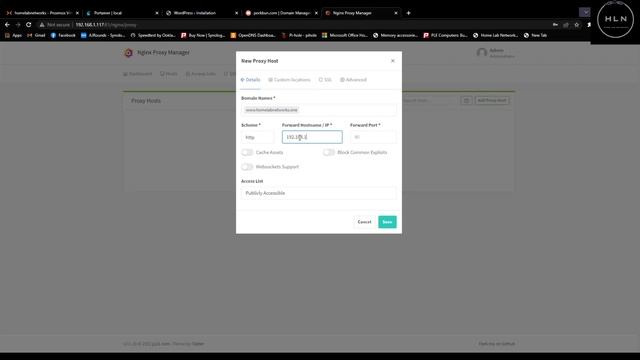Open the Dashboard menu item
The width and height of the screenshot is (640, 360).
(x=138, y=74)
